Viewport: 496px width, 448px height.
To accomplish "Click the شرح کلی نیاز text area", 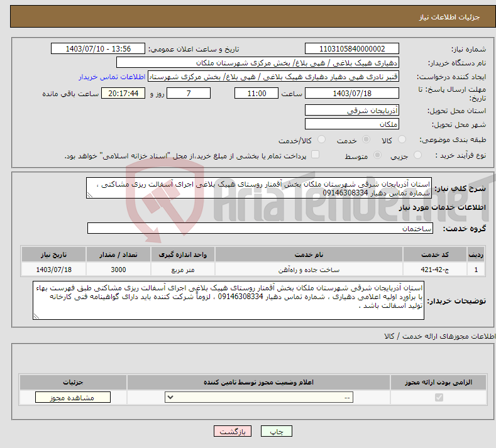I will point(259,188).
